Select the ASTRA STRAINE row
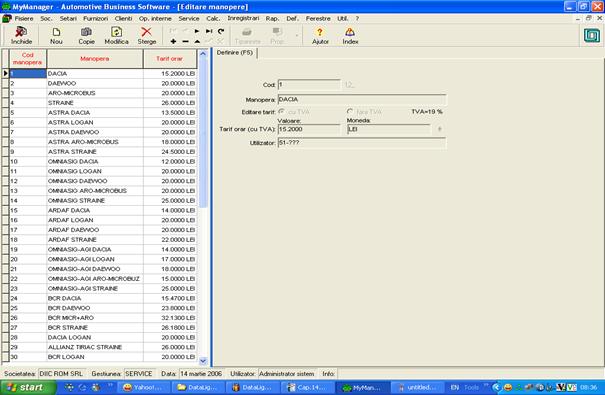 (x=103, y=152)
